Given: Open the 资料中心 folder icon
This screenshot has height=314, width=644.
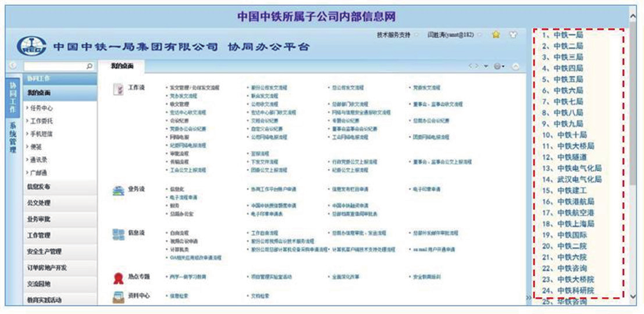Looking at the screenshot, I should (x=118, y=297).
